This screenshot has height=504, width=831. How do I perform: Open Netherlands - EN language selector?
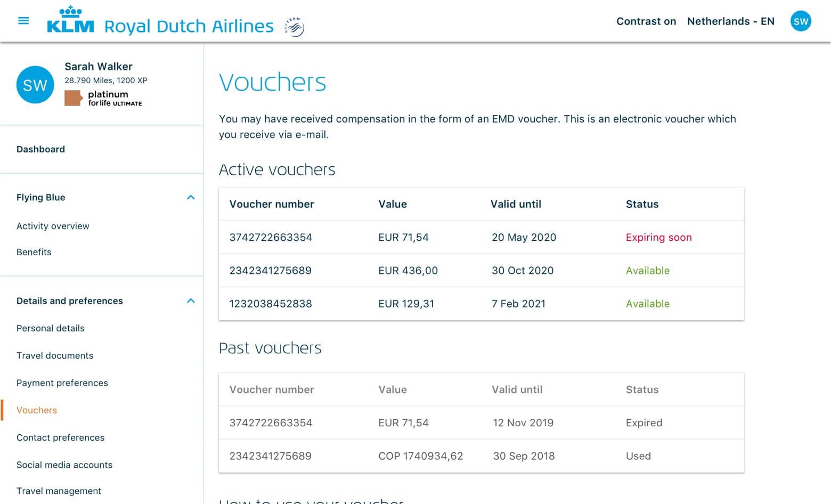tap(730, 21)
